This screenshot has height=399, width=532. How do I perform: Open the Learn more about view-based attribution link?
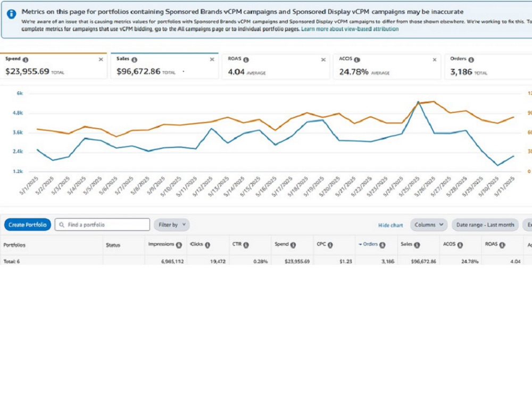click(x=350, y=29)
